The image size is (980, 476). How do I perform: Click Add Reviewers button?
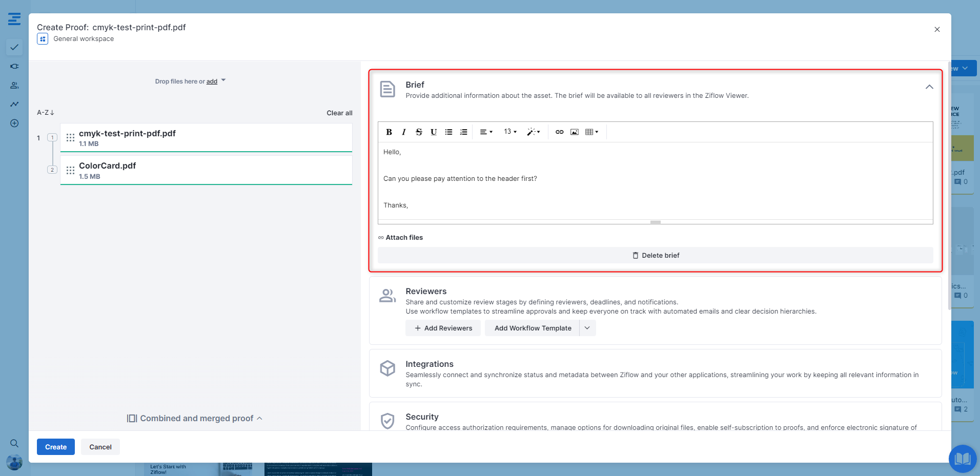443,328
